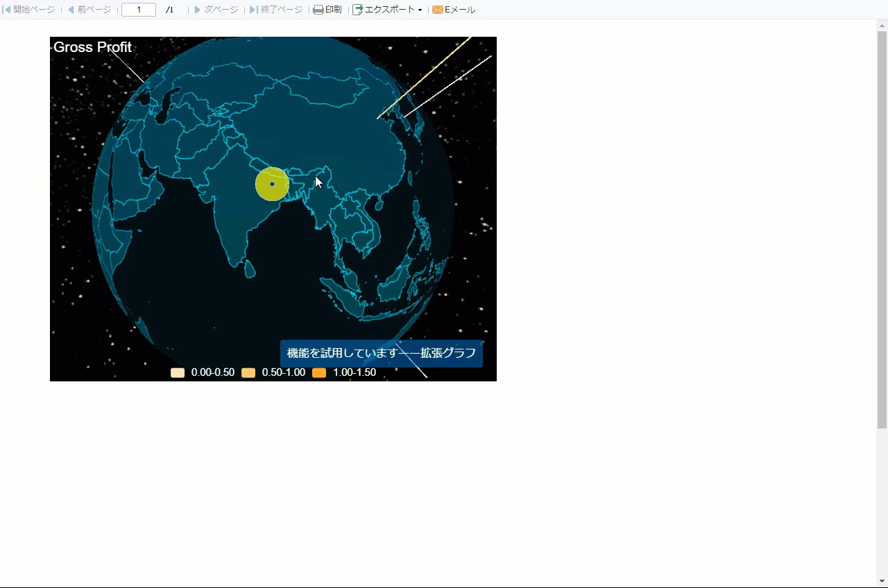The height and width of the screenshot is (588, 888).
Task: Toggle the 0.50-1.00 legend swatch
Action: (248, 373)
